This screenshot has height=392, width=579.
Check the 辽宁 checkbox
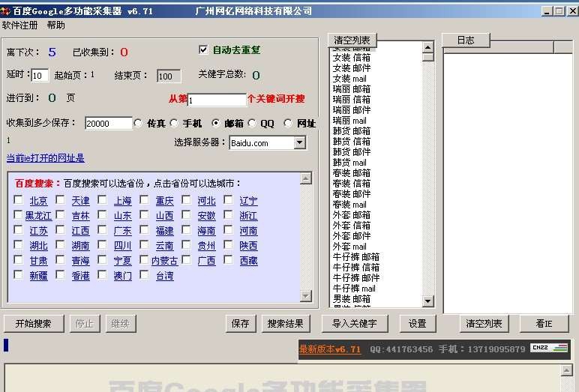click(228, 199)
